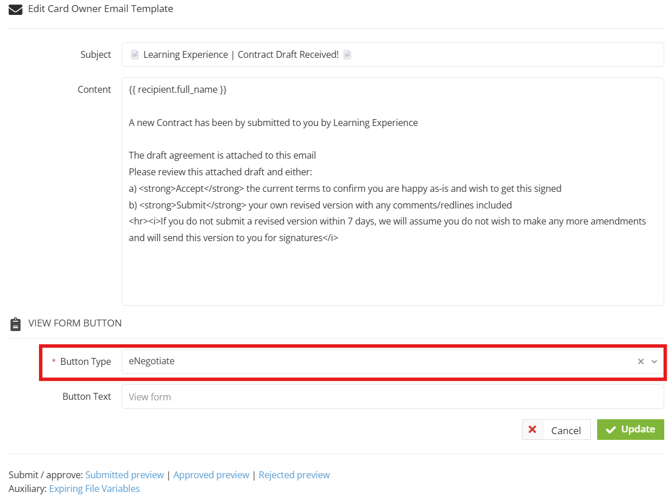This screenshot has width=670, height=500.
Task: Open the eNegotiate Button Type combo box
Action: (x=392, y=362)
